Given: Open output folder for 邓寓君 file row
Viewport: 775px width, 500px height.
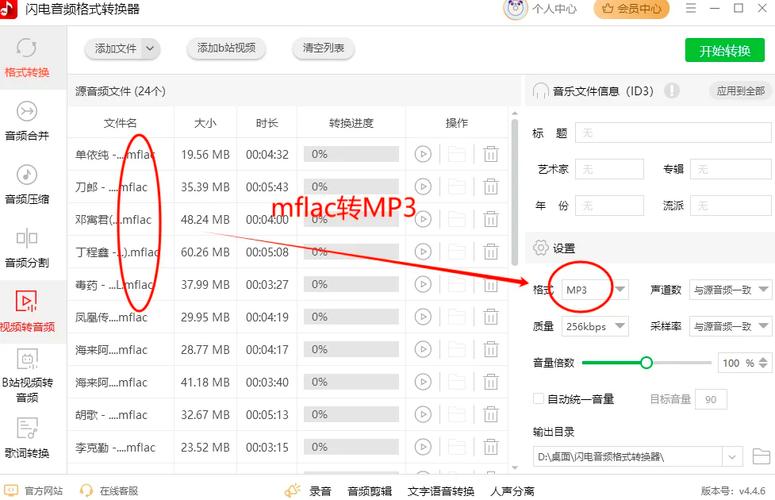Looking at the screenshot, I should [457, 219].
